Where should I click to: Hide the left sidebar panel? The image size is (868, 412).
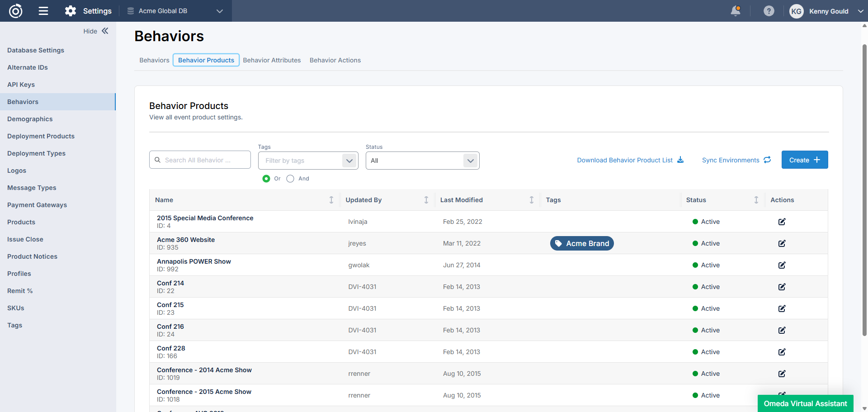[x=96, y=31]
